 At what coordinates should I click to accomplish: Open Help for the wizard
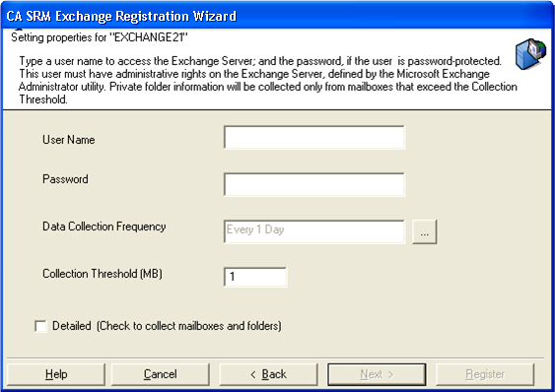click(56, 374)
